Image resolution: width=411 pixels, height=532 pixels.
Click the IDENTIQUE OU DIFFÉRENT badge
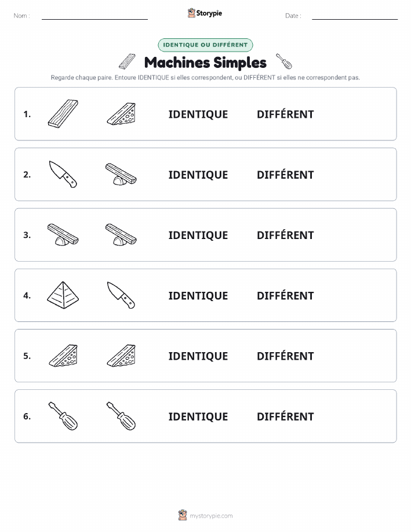click(x=205, y=45)
